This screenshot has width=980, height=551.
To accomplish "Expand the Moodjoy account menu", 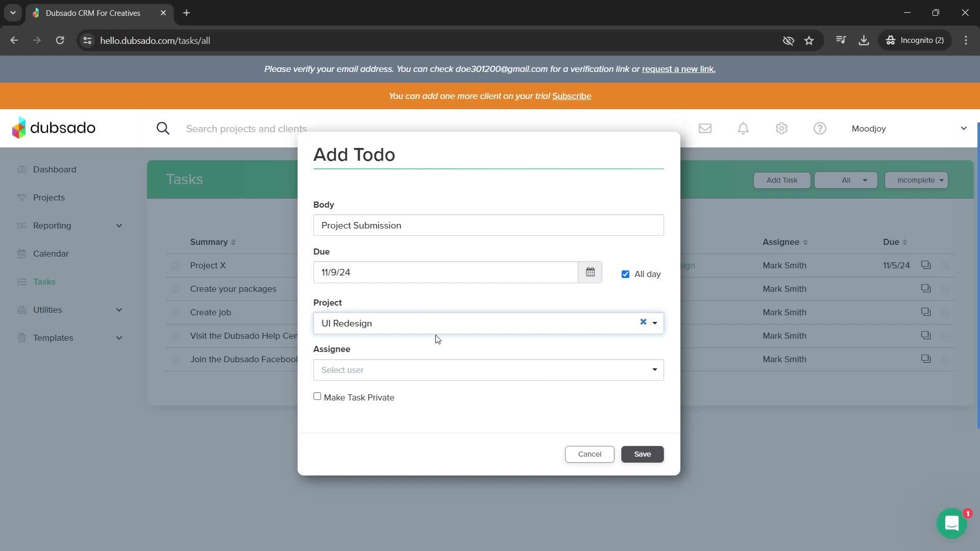I will click(x=964, y=129).
